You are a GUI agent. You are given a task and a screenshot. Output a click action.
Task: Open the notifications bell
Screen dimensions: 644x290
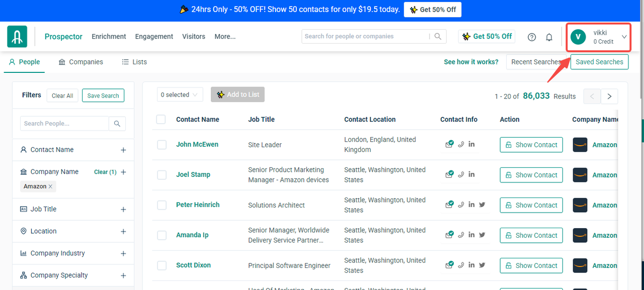click(x=549, y=37)
